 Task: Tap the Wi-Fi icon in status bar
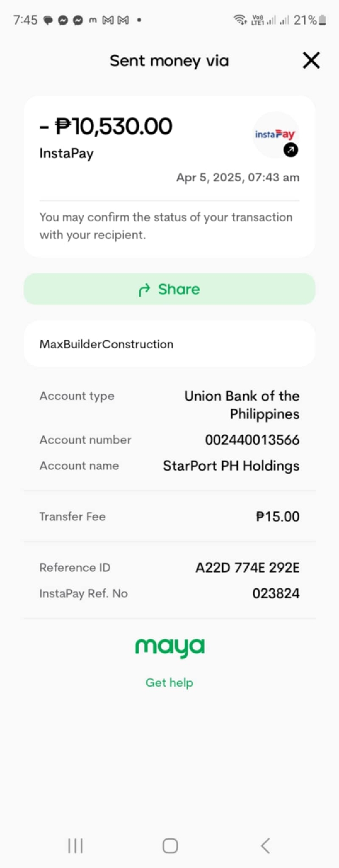click(240, 20)
